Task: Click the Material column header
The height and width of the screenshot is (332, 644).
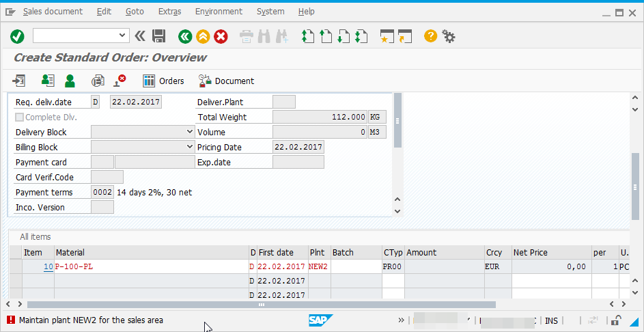Action: (152, 252)
